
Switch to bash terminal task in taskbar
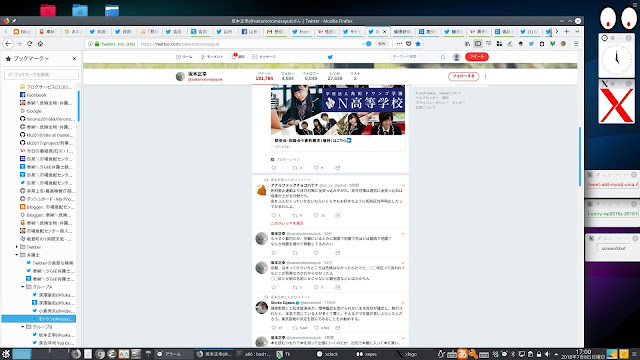[x=254, y=354]
